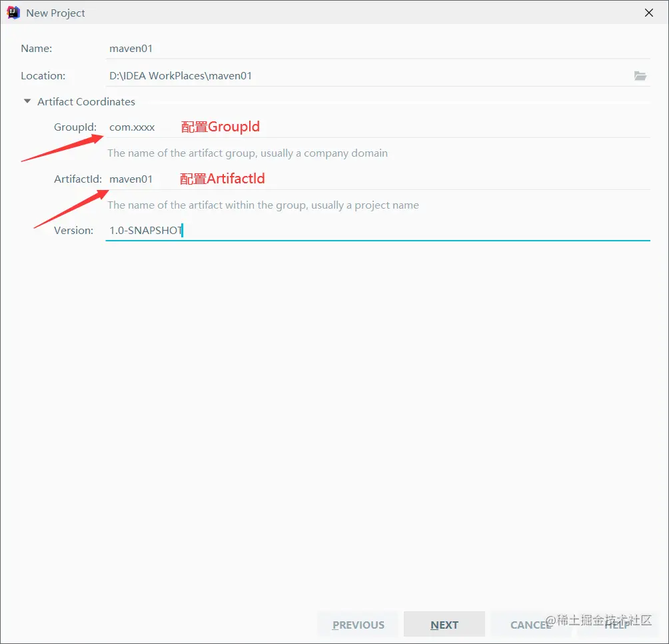Viewport: 669px width, 644px height.
Task: Click the 'Version:' label
Action: point(73,231)
